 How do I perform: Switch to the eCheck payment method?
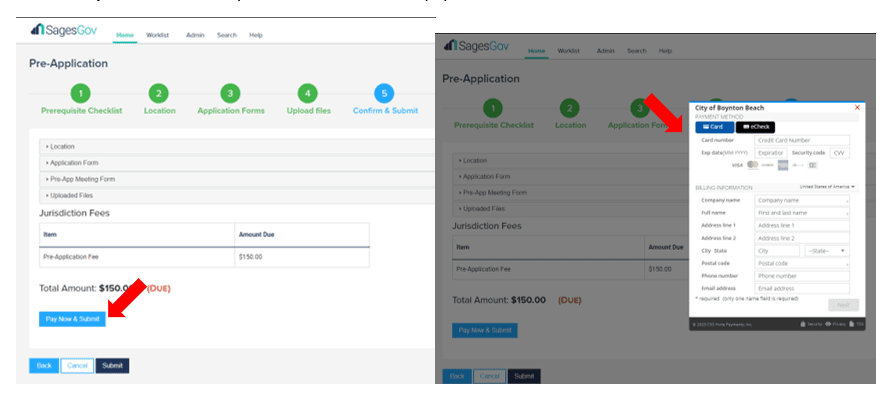coord(755,127)
